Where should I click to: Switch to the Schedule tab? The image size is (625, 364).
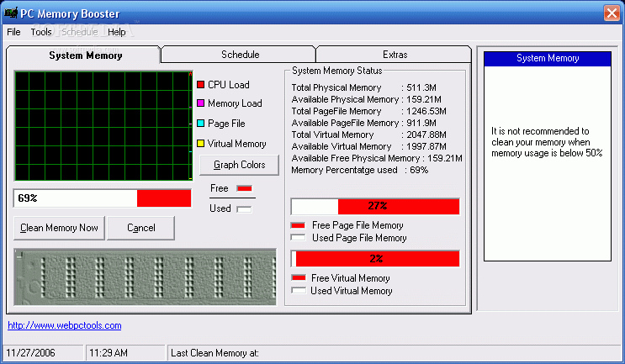click(x=240, y=55)
